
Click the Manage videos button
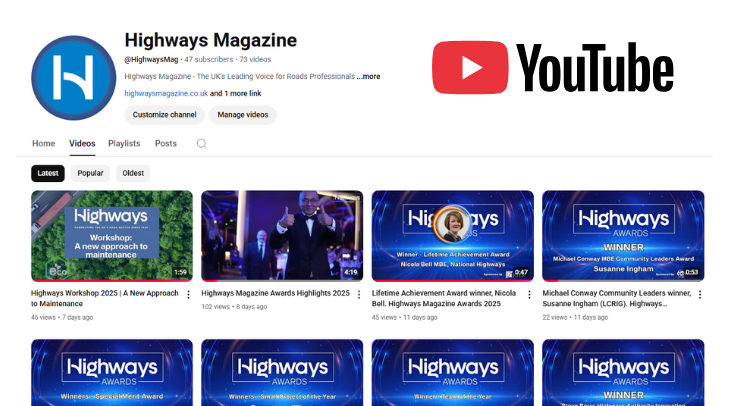coord(243,115)
